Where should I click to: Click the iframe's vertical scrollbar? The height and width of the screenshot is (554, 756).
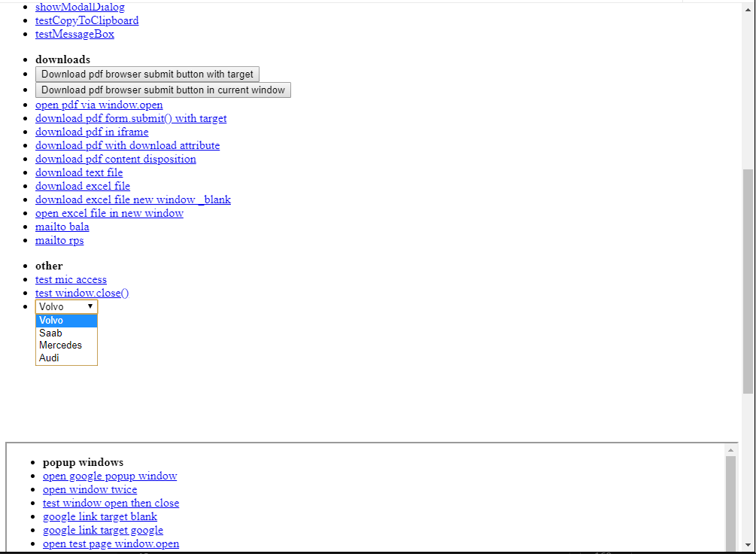[x=730, y=497]
